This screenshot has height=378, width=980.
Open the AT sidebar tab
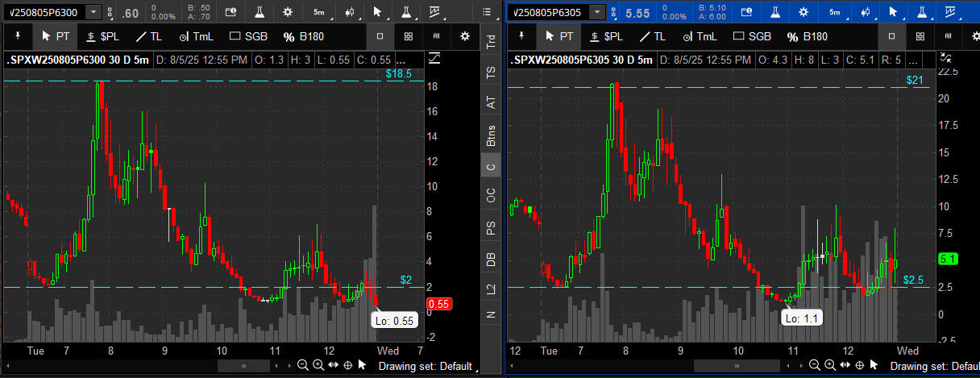tap(490, 102)
